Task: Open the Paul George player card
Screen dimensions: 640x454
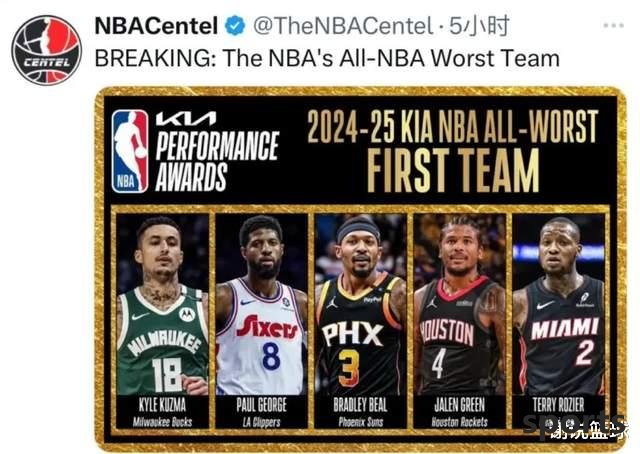Action: coord(262,321)
